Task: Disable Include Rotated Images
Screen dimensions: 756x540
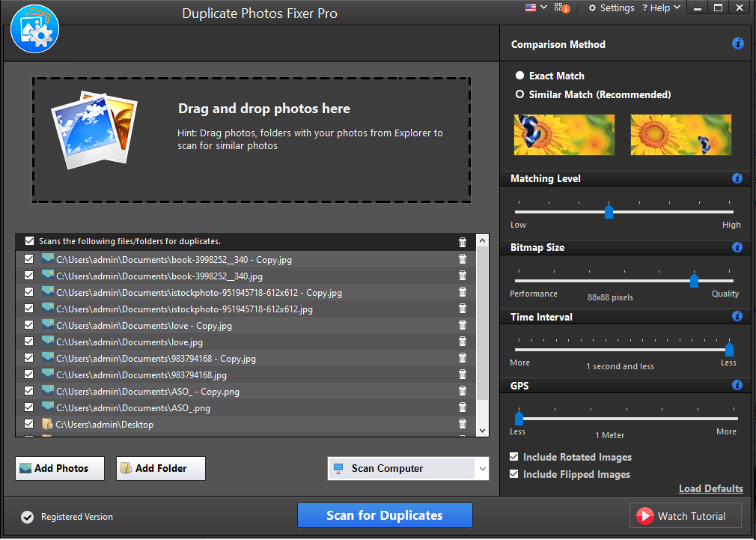Action: [513, 457]
